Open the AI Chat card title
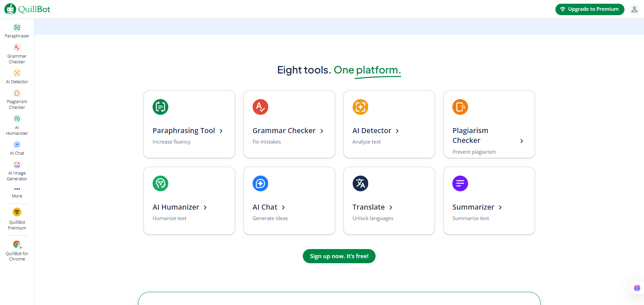This screenshot has width=644, height=305. coord(265,207)
